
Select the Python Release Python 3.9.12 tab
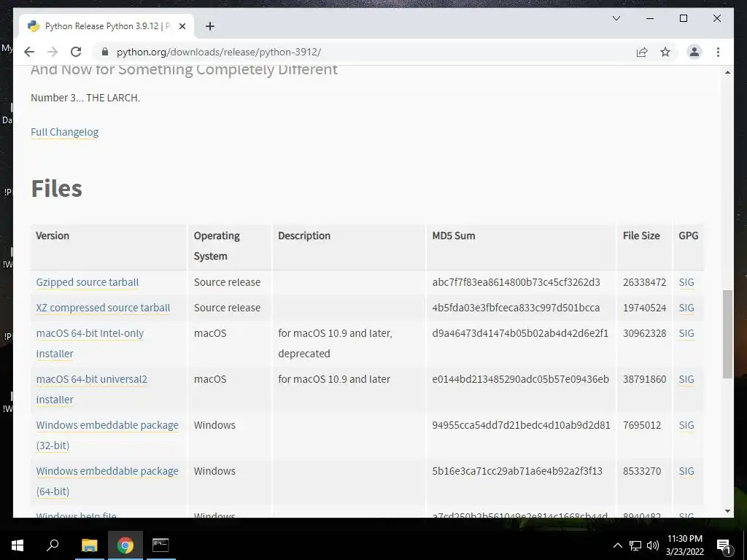(107, 26)
